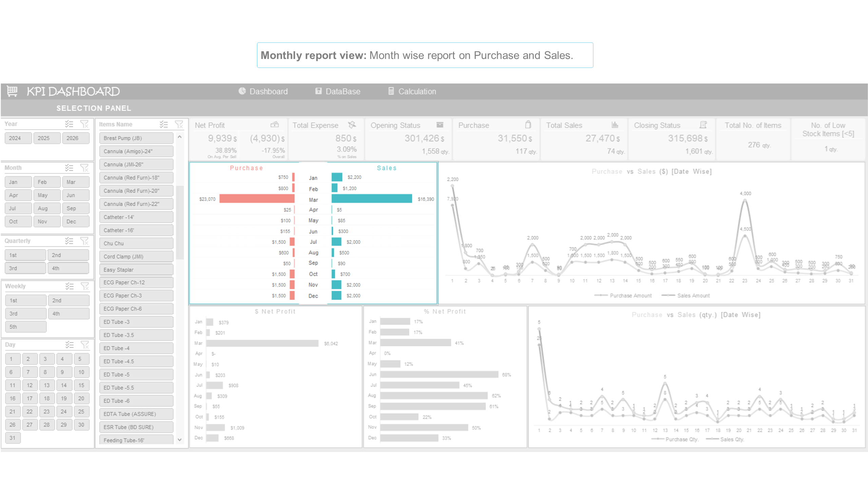Toggle multi-select icon in Day slicer
The width and height of the screenshot is (868, 488).
click(x=70, y=345)
